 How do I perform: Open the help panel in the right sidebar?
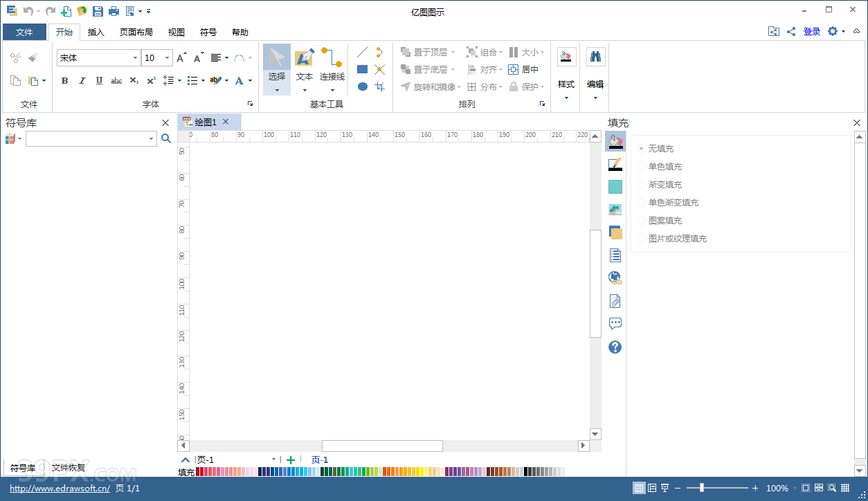(x=615, y=347)
